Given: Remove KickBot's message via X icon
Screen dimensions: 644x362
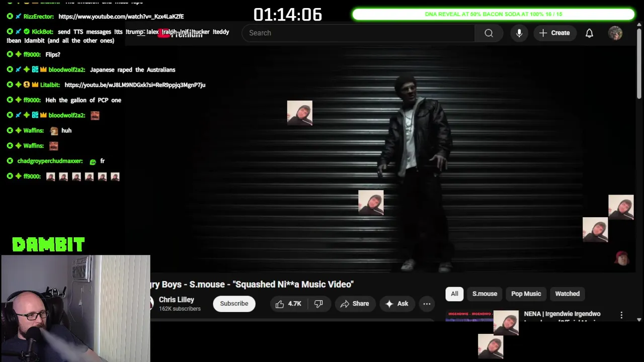Looking at the screenshot, I should 10,32.
